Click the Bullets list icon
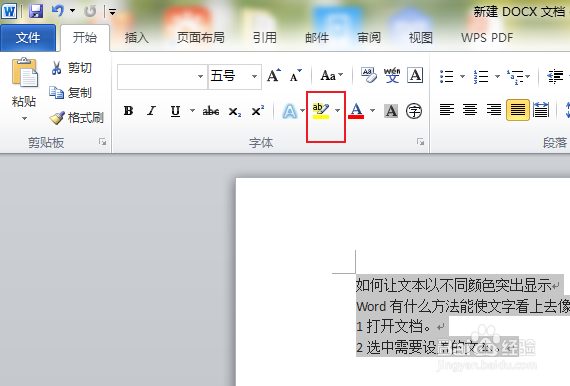The image size is (570, 386). (x=447, y=76)
